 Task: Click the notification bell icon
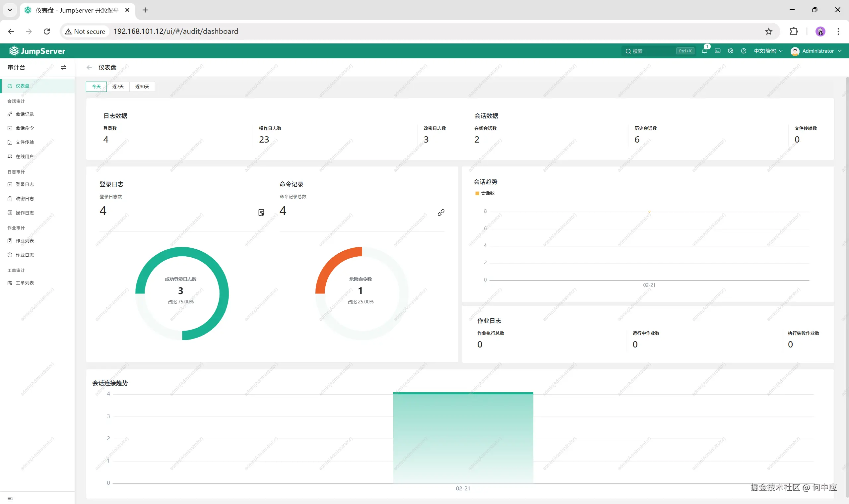704,51
